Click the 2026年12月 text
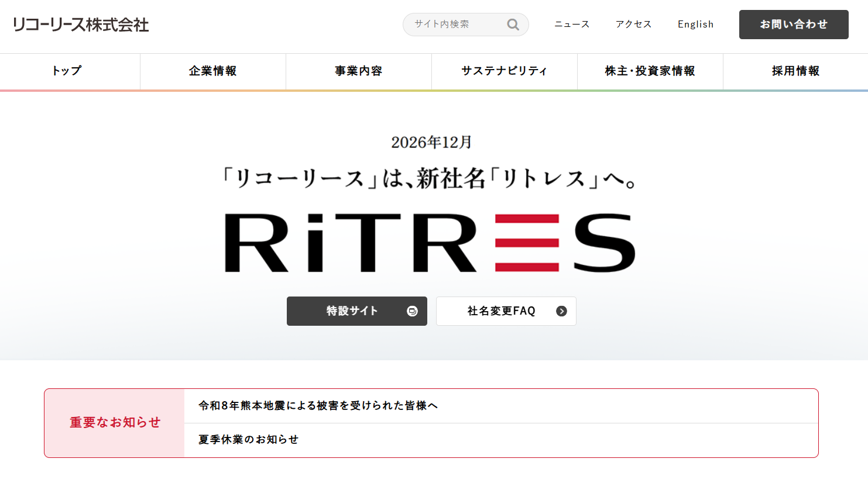This screenshot has width=868, height=486. coord(431,142)
